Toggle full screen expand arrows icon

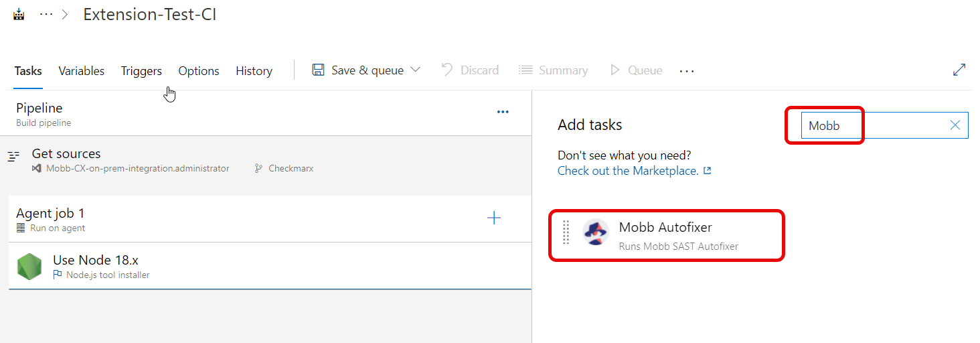click(959, 70)
